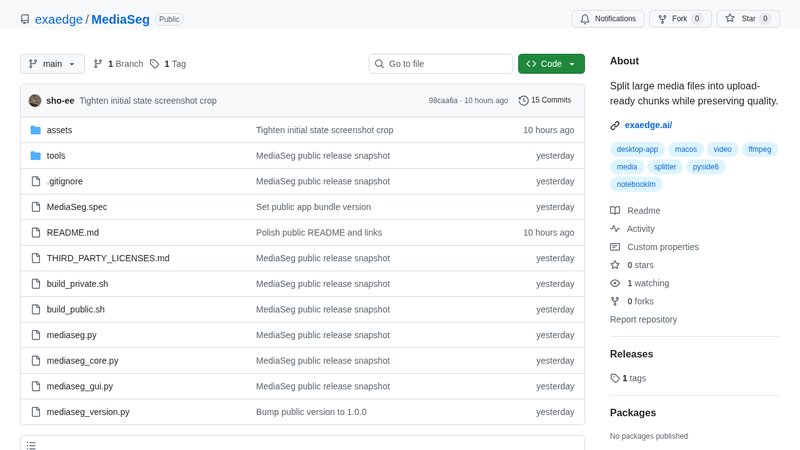Open the mediaseg_version.py file
This screenshot has width=800, height=450.
pos(88,412)
